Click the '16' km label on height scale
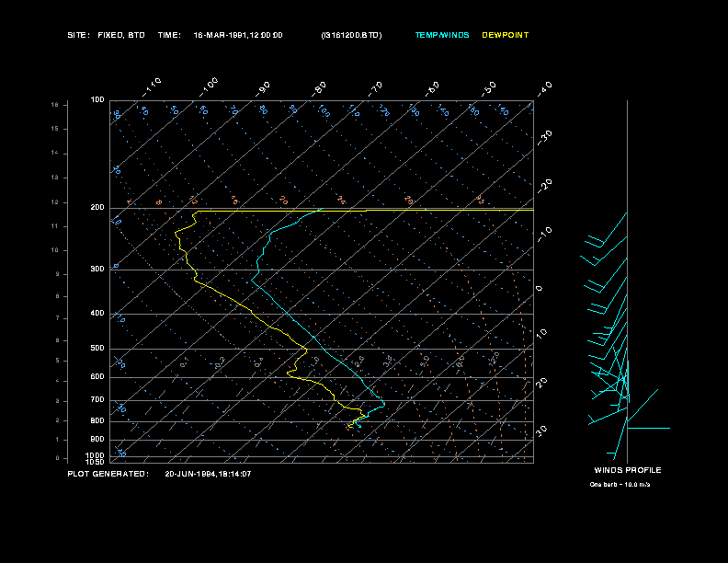Image resolution: width=728 pixels, height=563 pixels. click(55, 105)
